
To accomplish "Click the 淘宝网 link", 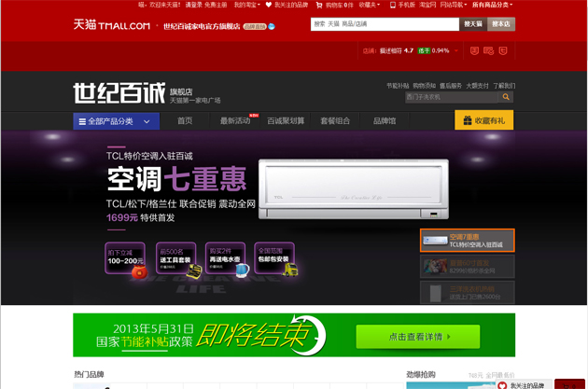I will click(x=427, y=5).
